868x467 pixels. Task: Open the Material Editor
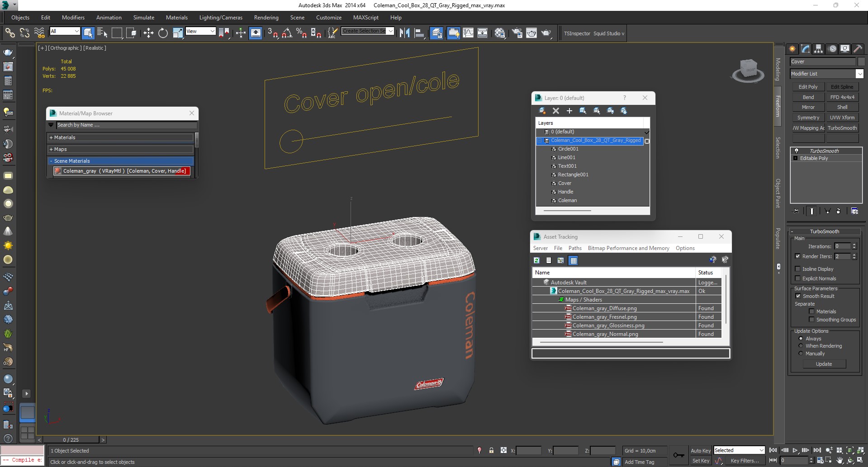pyautogui.click(x=500, y=33)
